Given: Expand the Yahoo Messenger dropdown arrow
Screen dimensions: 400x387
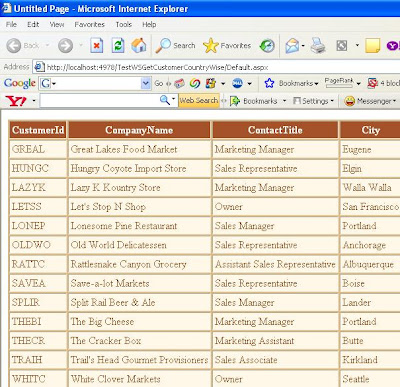Looking at the screenshot, I should 394,101.
